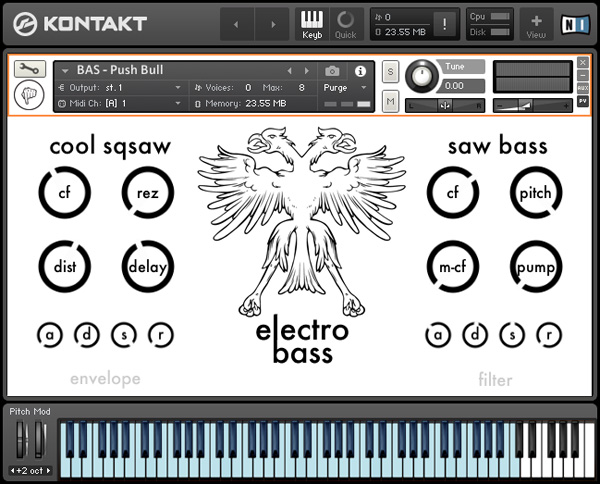
Task: Click the pump knob
Action: tap(536, 267)
